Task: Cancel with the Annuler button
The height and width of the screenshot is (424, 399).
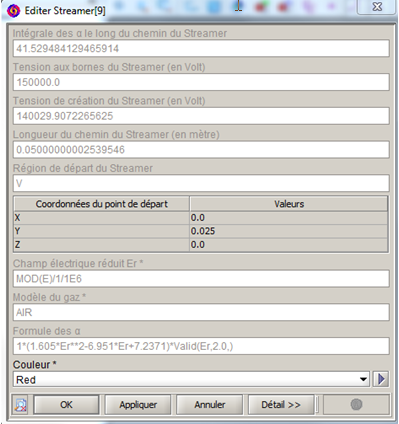Action: (x=210, y=405)
